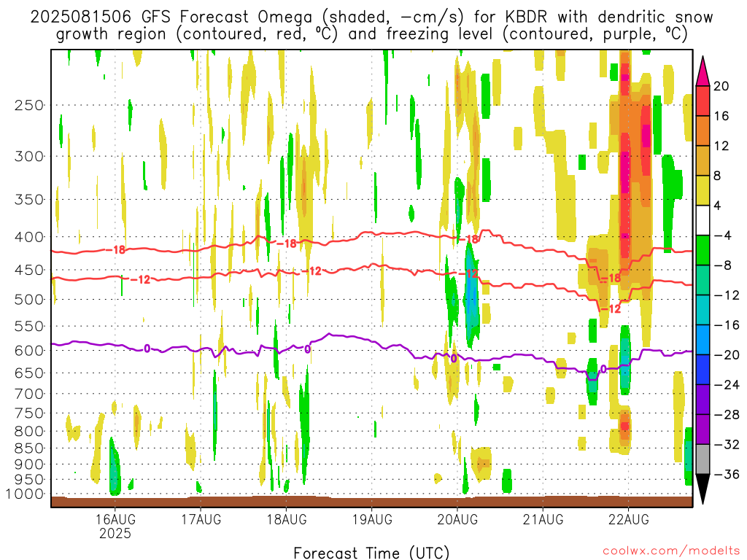Click the 500 pressure level label
747x560 pixels.
(28, 300)
